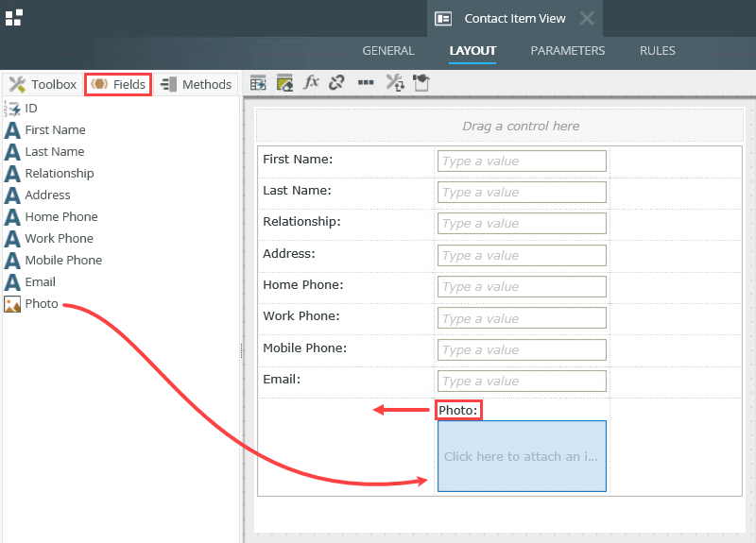
Task: Select the First Name field item
Action: pos(44,130)
